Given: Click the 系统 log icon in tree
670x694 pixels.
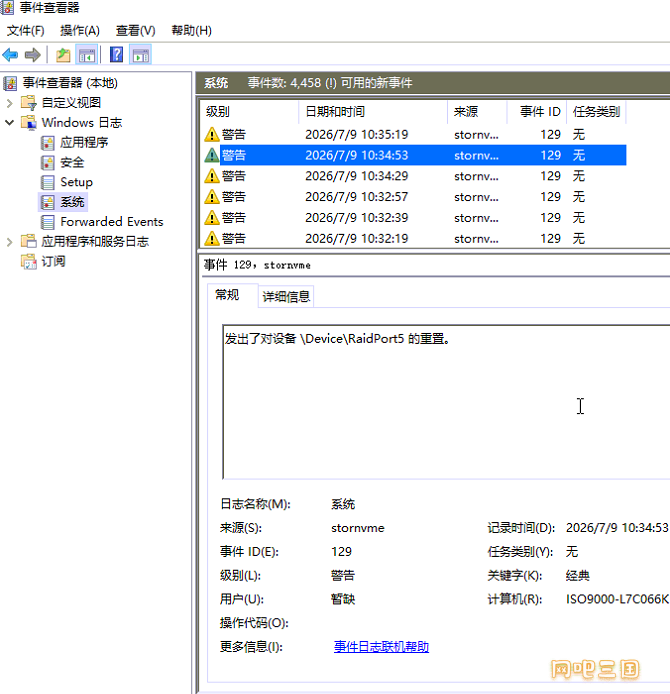Looking at the screenshot, I should tap(47, 202).
